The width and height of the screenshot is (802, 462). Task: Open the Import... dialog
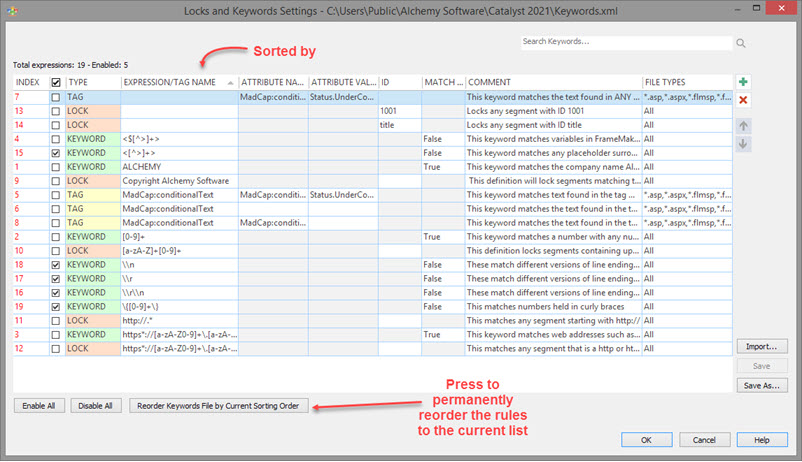tap(763, 346)
